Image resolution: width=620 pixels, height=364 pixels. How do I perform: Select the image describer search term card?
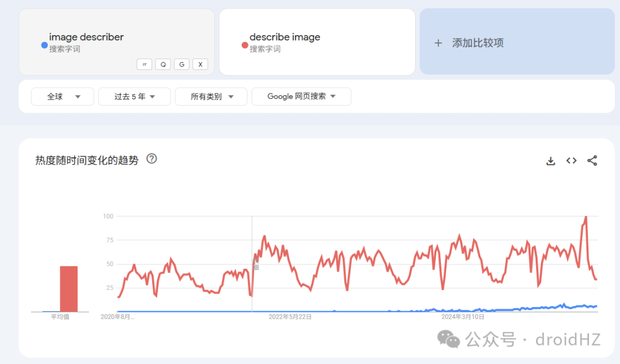(x=117, y=42)
